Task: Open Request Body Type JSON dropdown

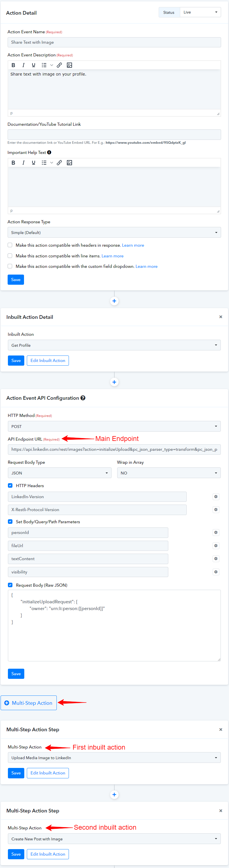Action: [x=59, y=473]
